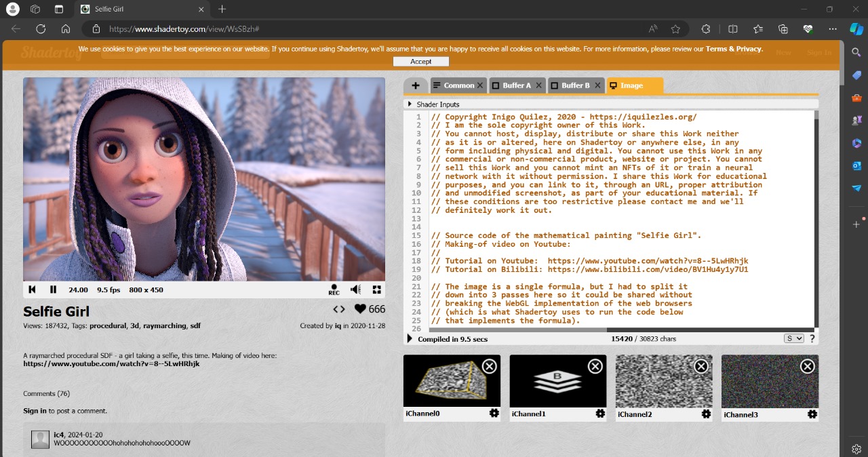Pause the shader playback
The height and width of the screenshot is (457, 868).
click(53, 290)
